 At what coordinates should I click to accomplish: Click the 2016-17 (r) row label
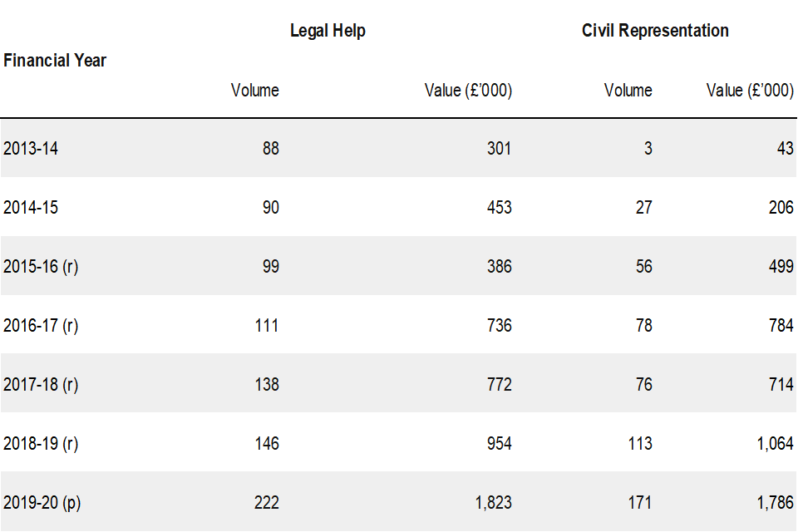(x=41, y=326)
